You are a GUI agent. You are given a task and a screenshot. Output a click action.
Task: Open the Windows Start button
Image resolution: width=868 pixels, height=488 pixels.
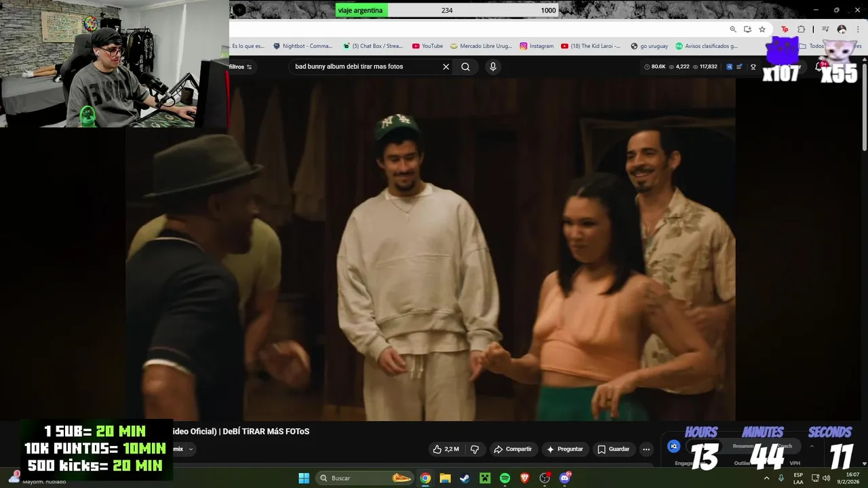coord(304,478)
